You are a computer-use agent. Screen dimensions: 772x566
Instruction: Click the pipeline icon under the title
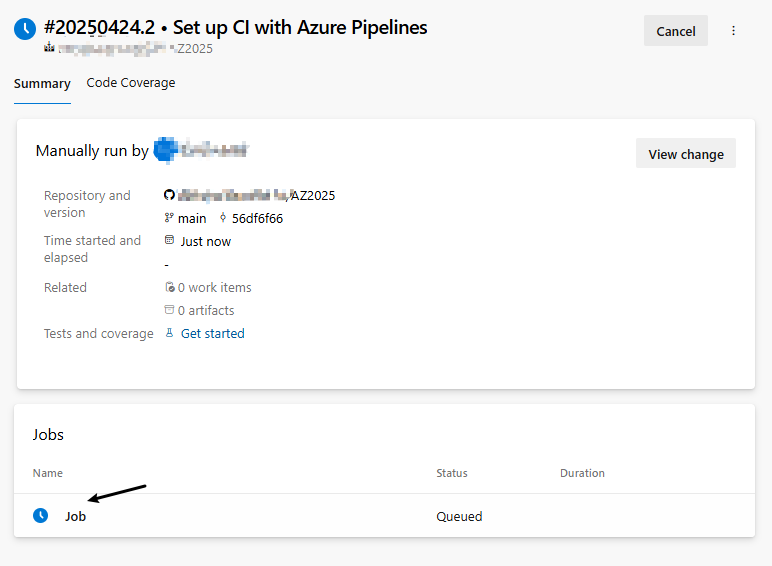point(49,48)
